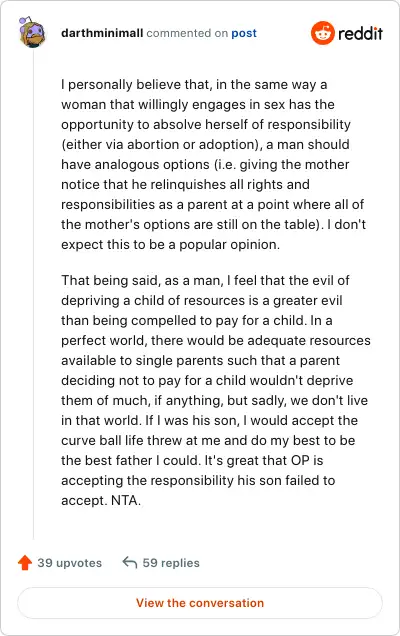Click darthminimall's avatar image
This screenshot has width=400, height=636.
point(32,32)
